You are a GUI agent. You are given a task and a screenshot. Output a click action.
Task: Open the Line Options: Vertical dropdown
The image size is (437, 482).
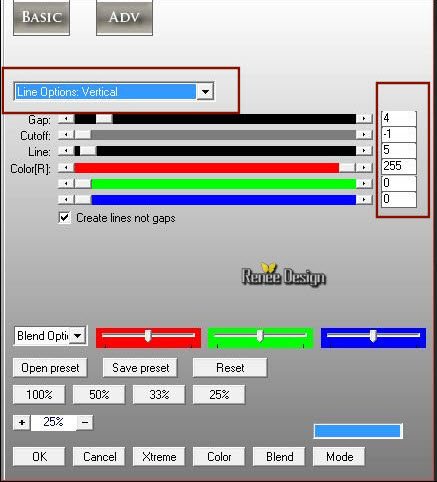205,92
